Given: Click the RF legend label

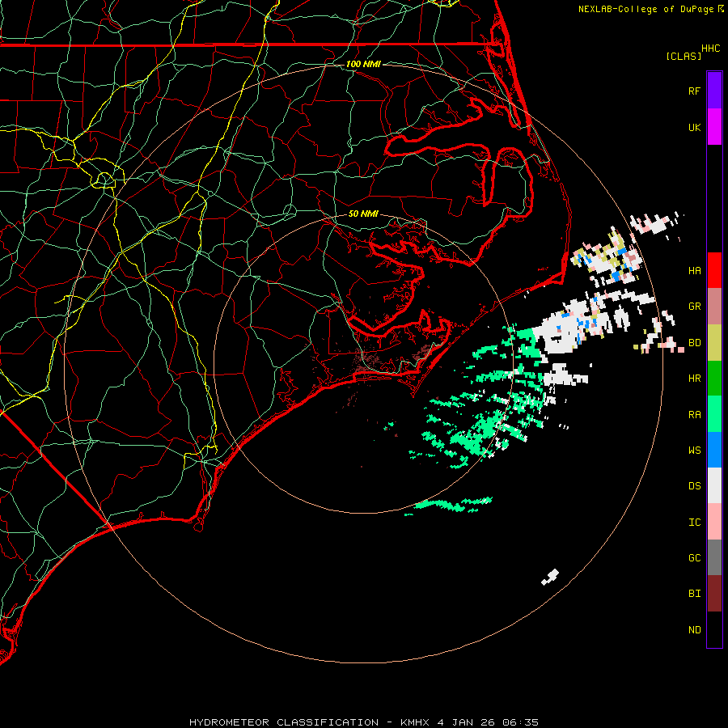Looking at the screenshot, I should pyautogui.click(x=694, y=91).
